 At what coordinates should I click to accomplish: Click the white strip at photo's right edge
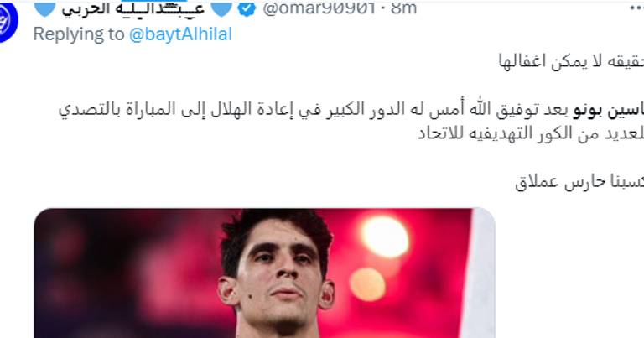tap(483, 273)
